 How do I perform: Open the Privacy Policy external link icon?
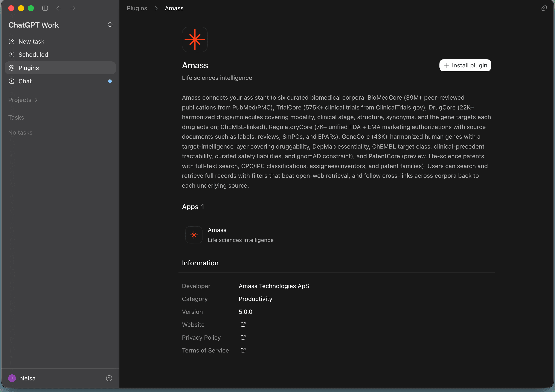tap(243, 337)
